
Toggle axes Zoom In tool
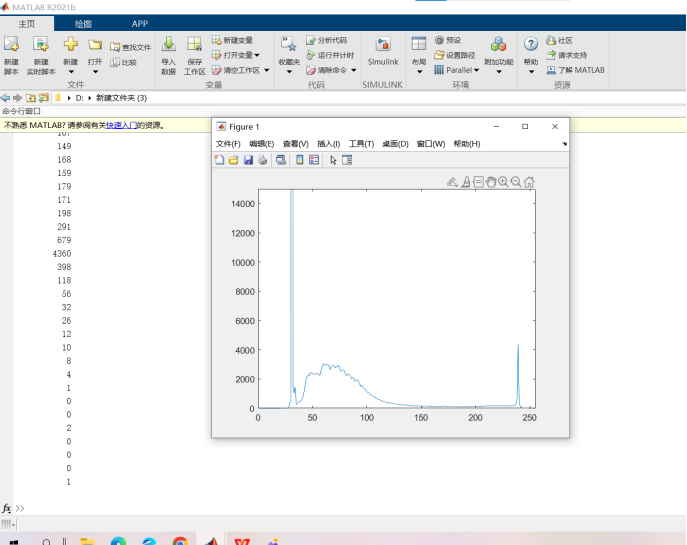(x=503, y=182)
